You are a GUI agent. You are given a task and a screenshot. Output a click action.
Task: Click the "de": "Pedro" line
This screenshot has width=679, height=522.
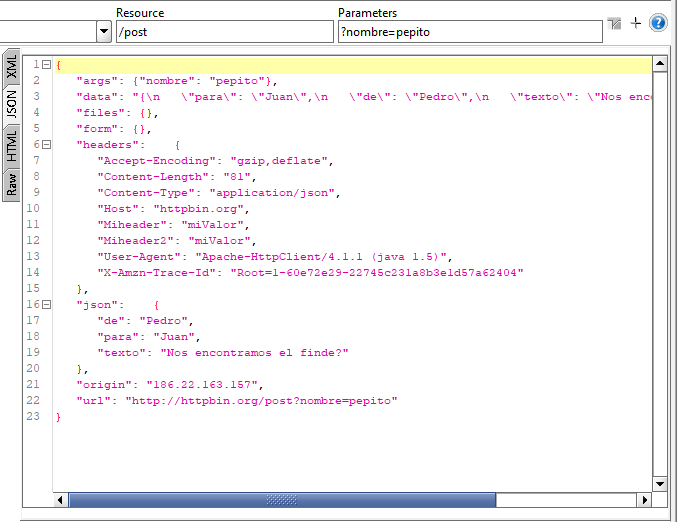[x=145, y=321]
